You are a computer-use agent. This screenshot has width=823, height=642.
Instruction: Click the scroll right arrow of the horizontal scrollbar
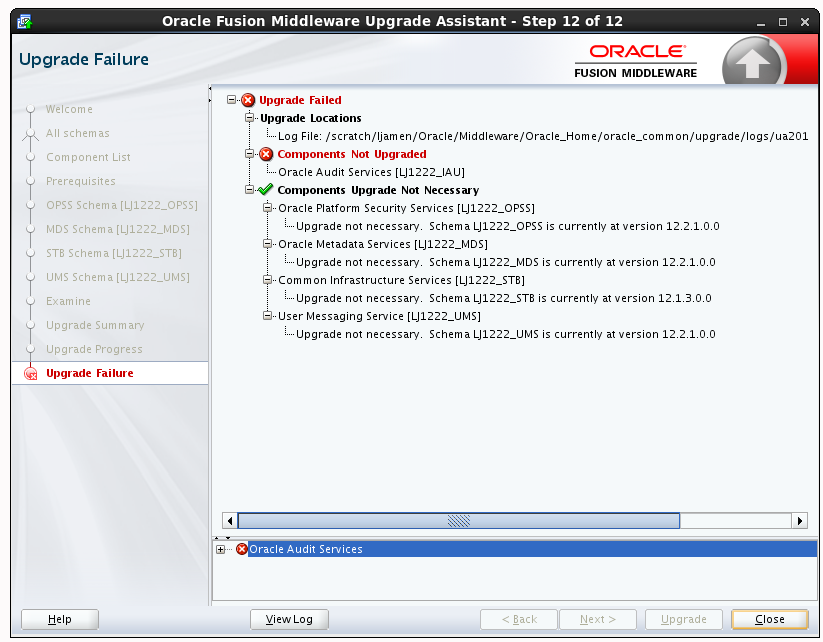pos(799,521)
